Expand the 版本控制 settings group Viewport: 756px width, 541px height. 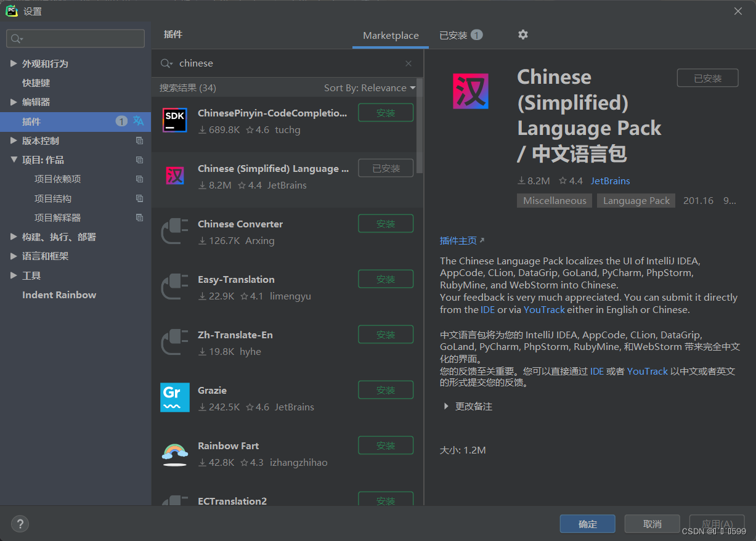(14, 140)
